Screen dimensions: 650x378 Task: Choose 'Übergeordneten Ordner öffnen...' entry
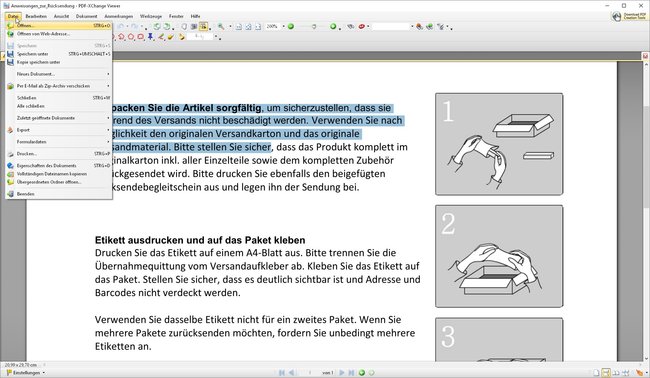click(58, 182)
